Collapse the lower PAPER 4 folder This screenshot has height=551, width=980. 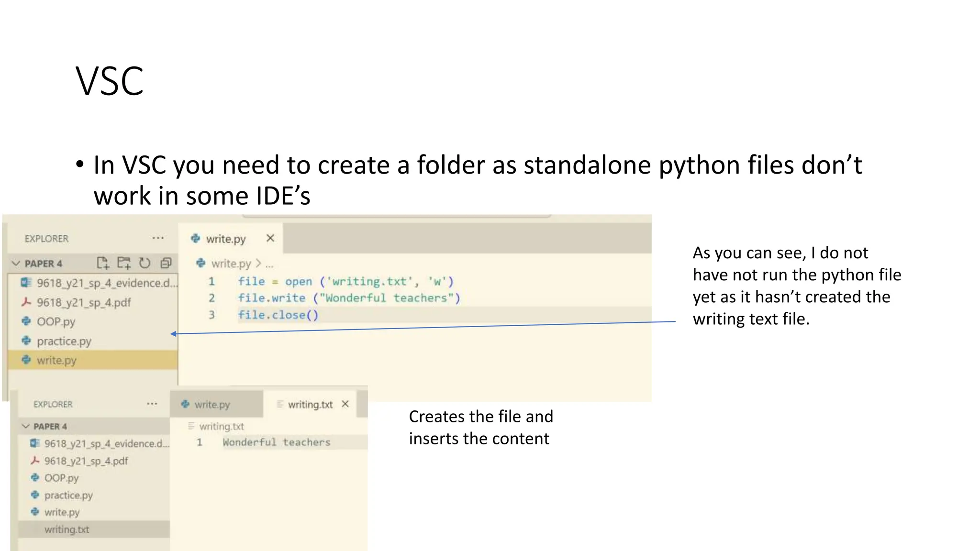(25, 426)
